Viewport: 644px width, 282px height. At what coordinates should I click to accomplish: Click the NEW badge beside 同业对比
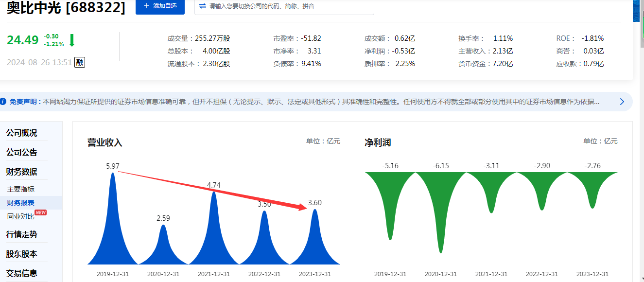click(41, 212)
